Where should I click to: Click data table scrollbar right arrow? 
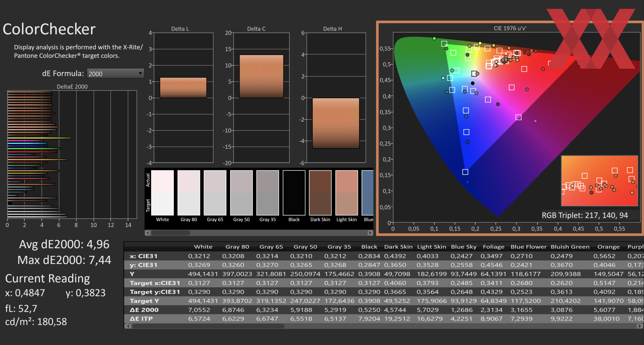coord(640,326)
